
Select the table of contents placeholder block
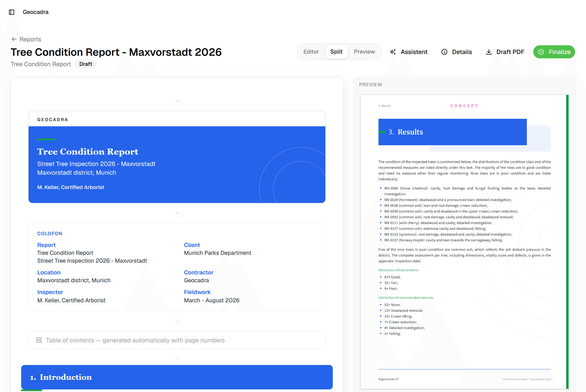click(x=177, y=340)
